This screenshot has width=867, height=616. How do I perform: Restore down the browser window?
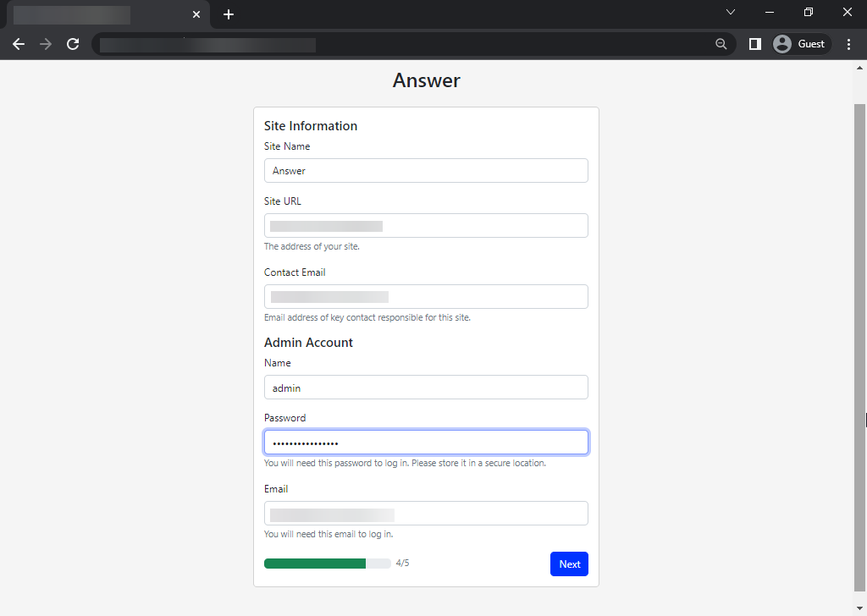[x=809, y=12]
